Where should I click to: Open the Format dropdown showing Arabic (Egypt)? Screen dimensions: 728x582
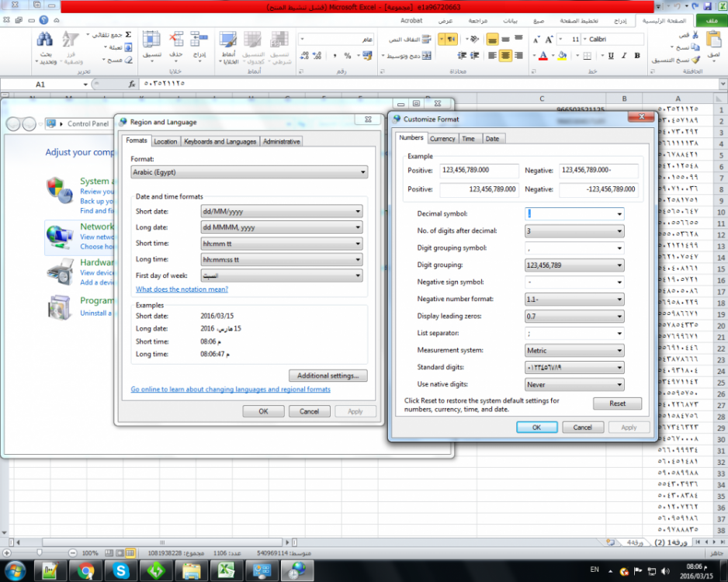(x=249, y=172)
